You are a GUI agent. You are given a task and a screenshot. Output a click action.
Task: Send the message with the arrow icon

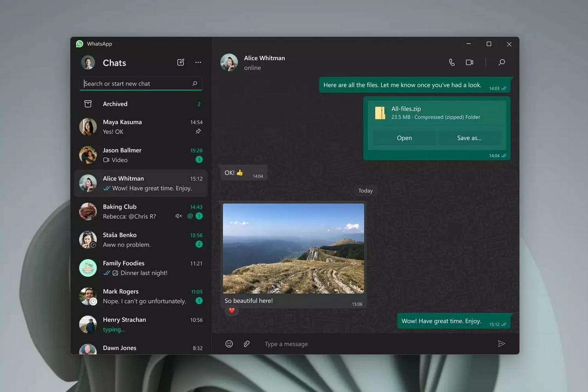(502, 343)
